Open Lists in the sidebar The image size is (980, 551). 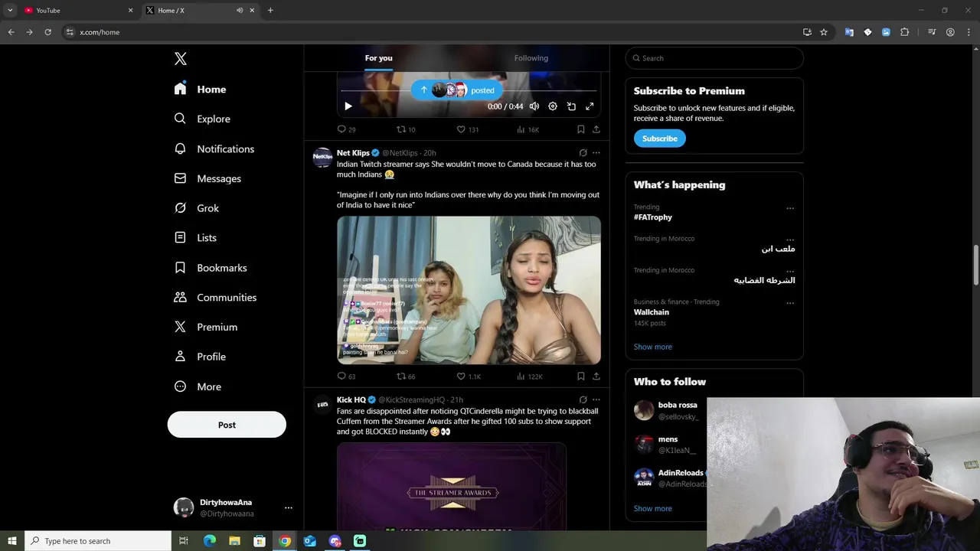(x=195, y=238)
